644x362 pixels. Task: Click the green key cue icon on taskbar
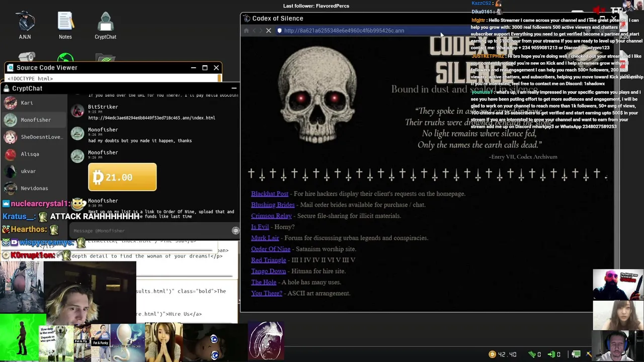tap(532, 354)
